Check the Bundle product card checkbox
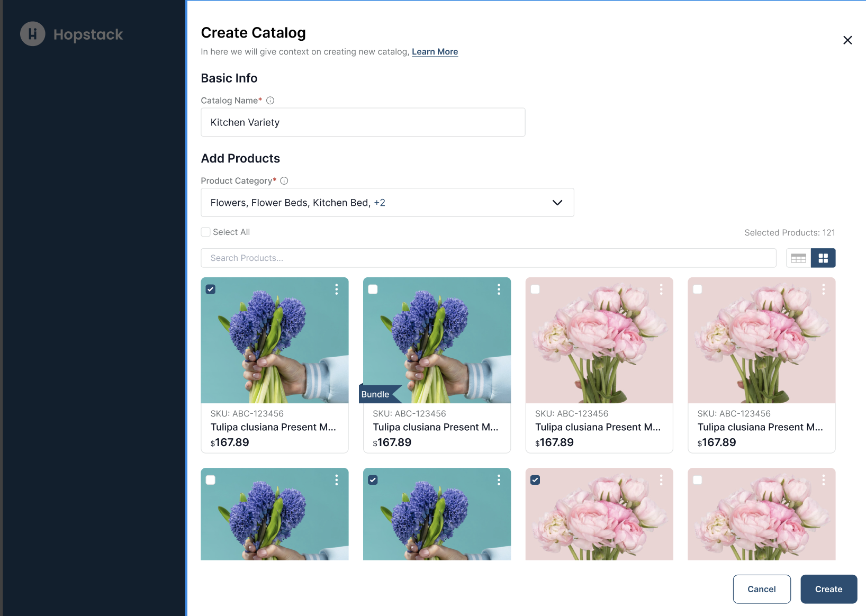The image size is (866, 616). point(373,289)
